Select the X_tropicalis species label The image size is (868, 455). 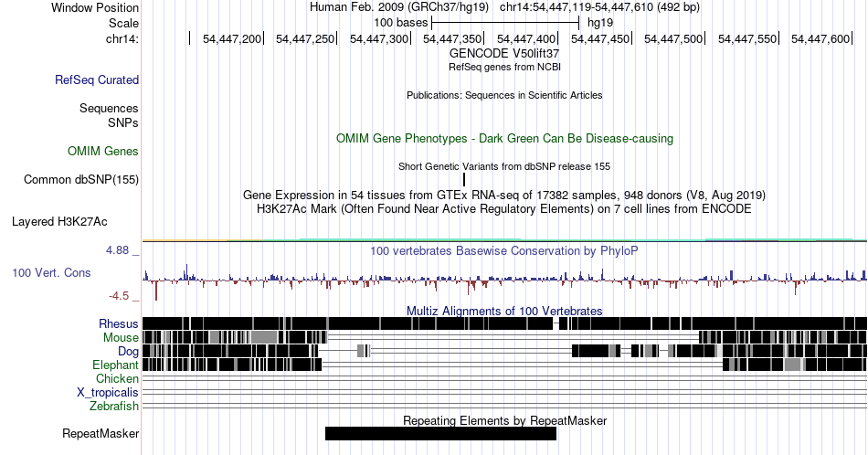(x=108, y=393)
